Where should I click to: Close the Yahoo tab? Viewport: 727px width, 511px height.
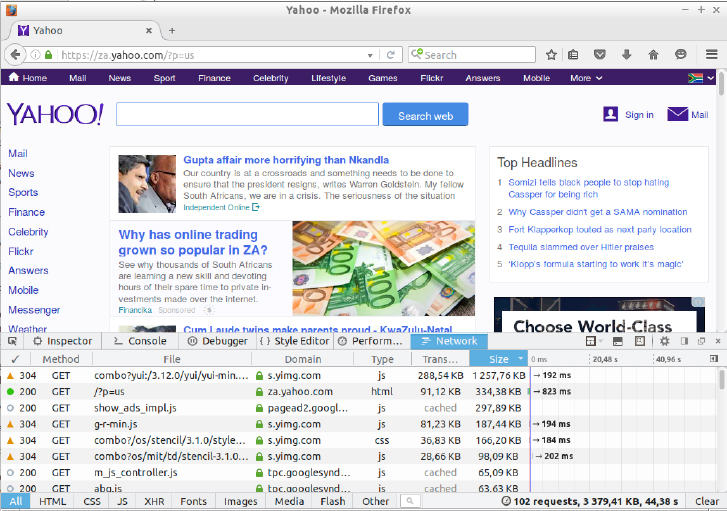[x=149, y=31]
